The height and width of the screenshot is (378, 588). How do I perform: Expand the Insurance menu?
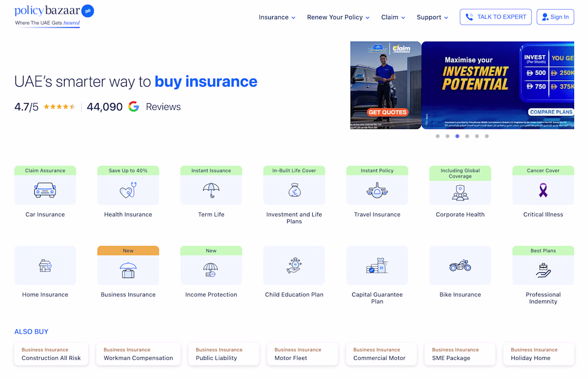tap(277, 17)
